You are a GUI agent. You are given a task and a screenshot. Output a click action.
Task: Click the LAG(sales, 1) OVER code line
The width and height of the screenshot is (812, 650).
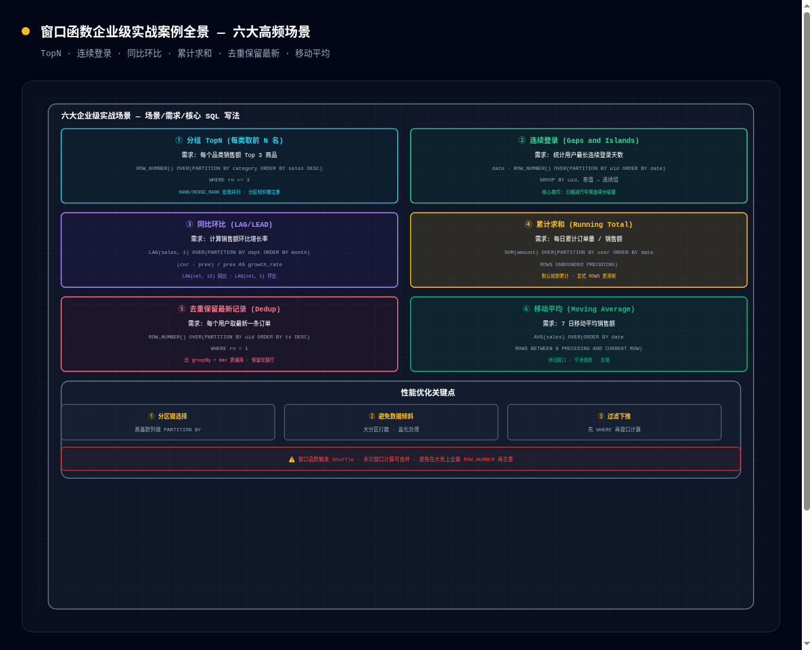pyautogui.click(x=229, y=252)
